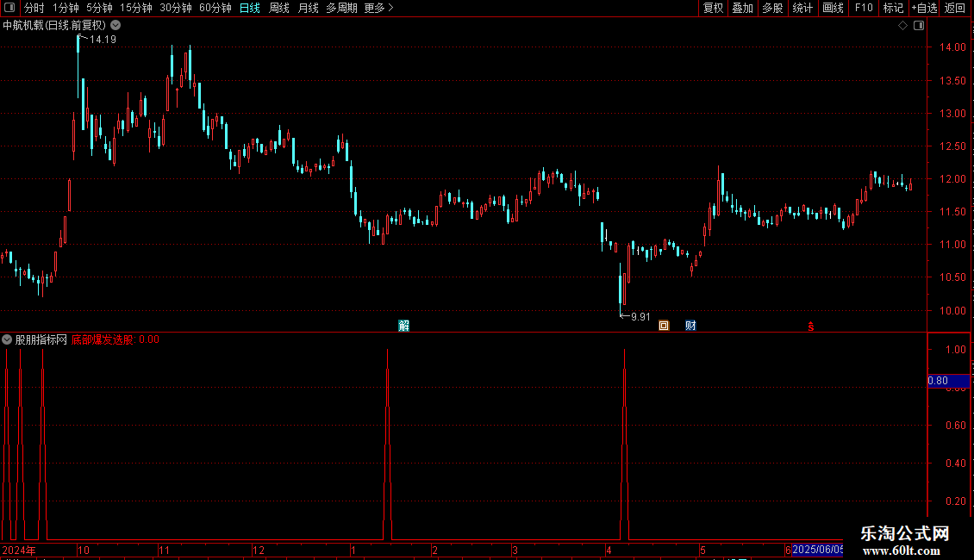Switch to 周线 weekly chart

[x=279, y=8]
